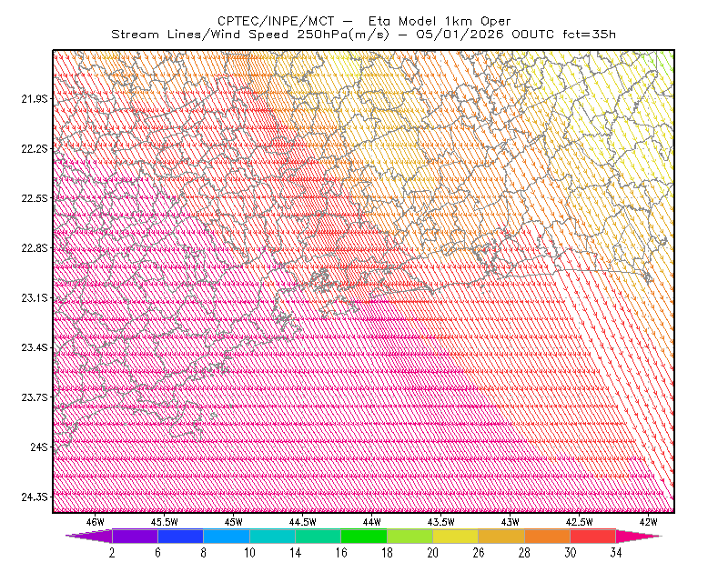This screenshot has height=562, width=728.
Task: Click longitude label 44W
Action: coord(372,522)
